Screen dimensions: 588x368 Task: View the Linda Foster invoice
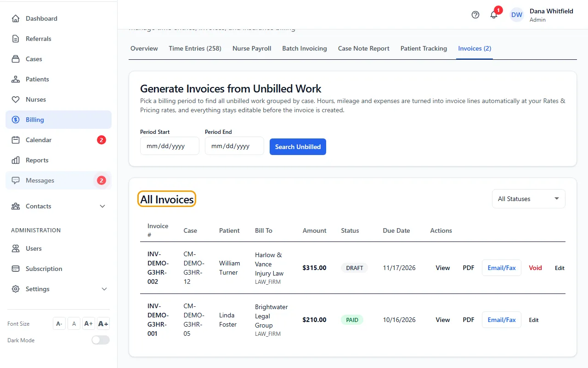[x=443, y=320]
